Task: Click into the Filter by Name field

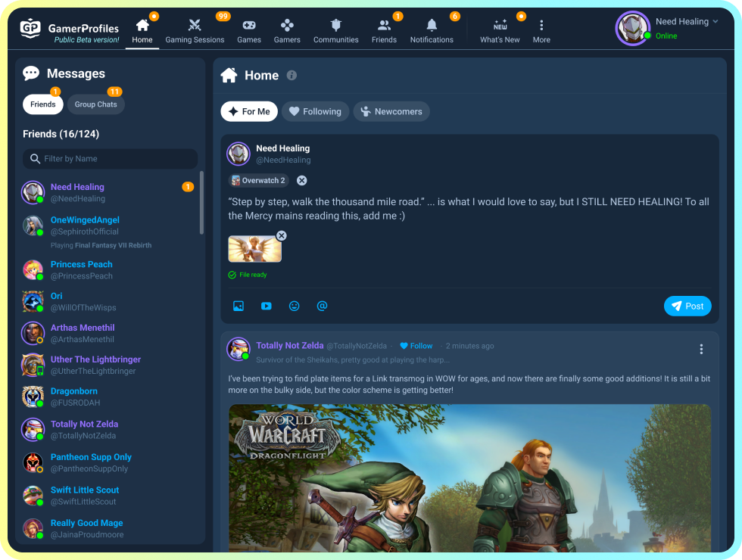Action: click(x=111, y=158)
